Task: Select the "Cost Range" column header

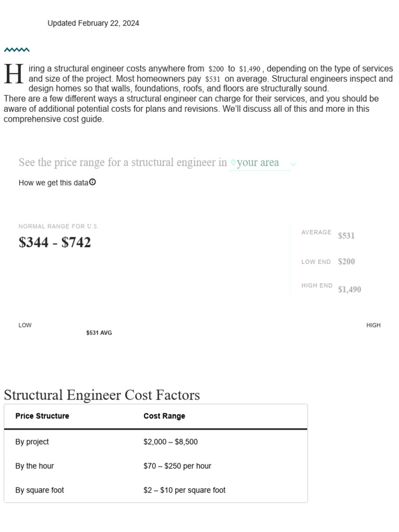Action: click(164, 416)
